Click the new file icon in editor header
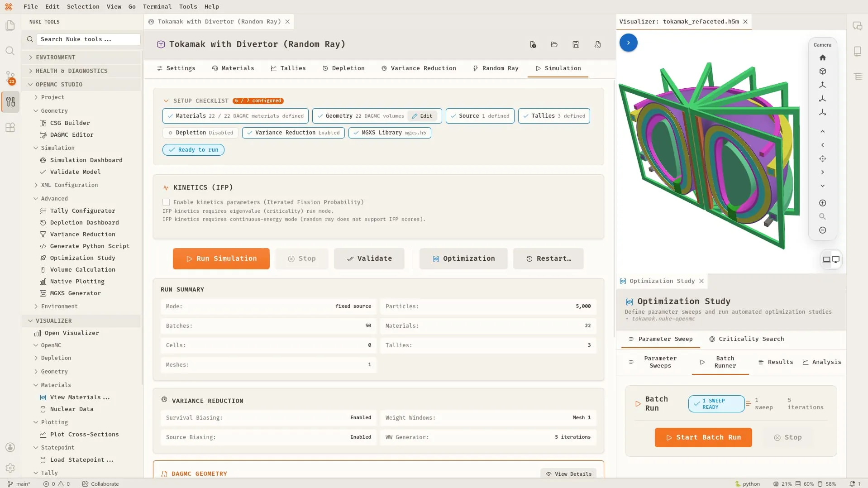Screen dimensions: 868x488 pyautogui.click(x=533, y=44)
